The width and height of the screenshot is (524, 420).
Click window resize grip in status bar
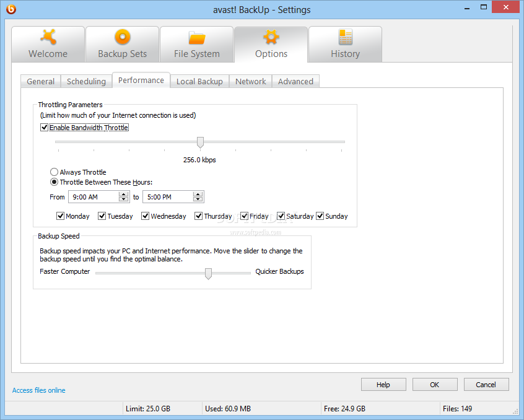(515, 411)
